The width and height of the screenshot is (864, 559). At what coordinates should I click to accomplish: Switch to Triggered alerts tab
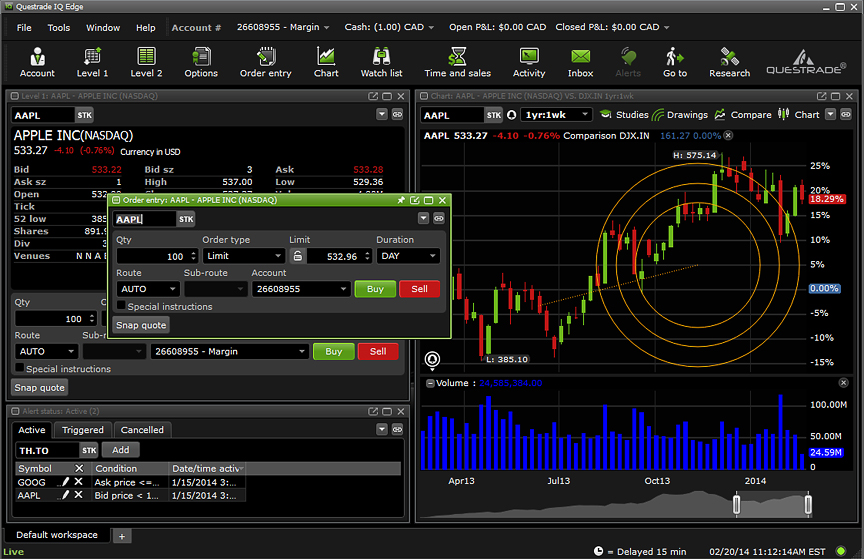83,429
